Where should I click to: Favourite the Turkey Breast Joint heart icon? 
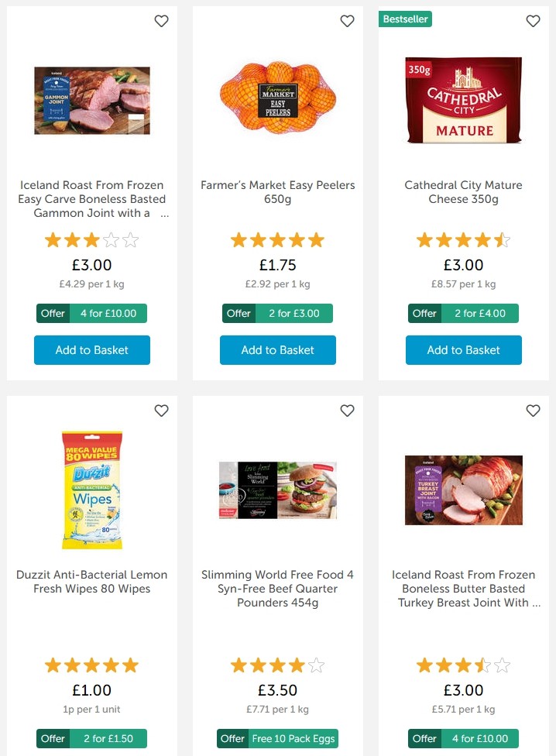click(533, 411)
